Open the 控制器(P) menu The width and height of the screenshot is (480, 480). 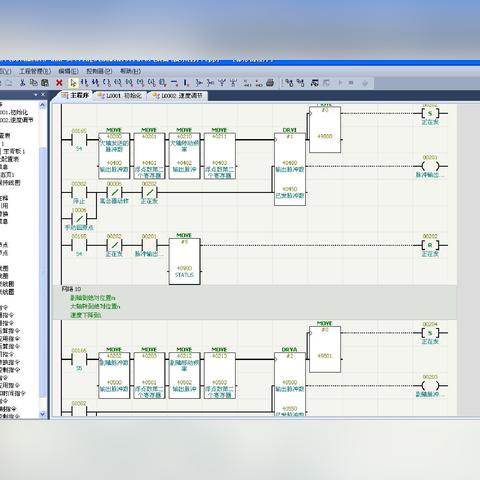point(99,71)
